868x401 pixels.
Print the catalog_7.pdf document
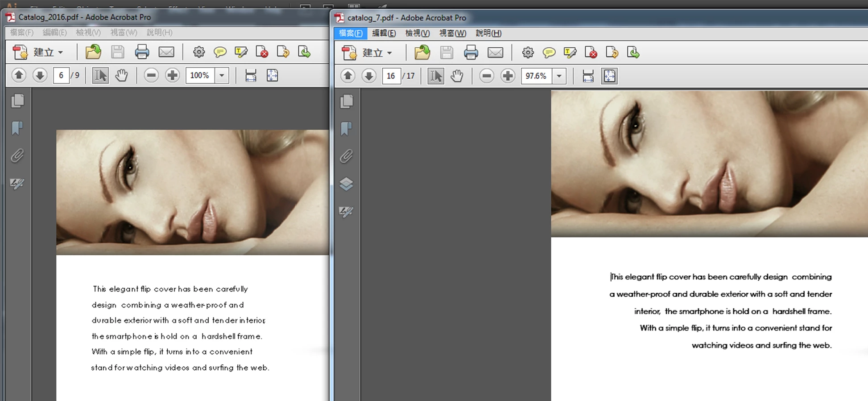(x=471, y=53)
